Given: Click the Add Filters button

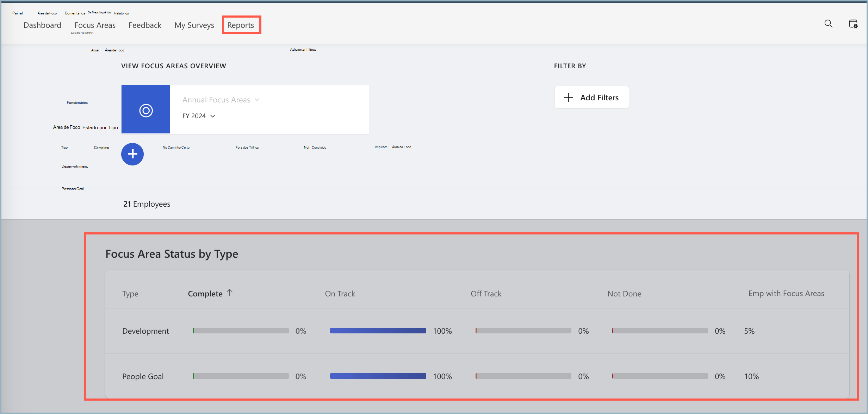Looking at the screenshot, I should pos(592,98).
